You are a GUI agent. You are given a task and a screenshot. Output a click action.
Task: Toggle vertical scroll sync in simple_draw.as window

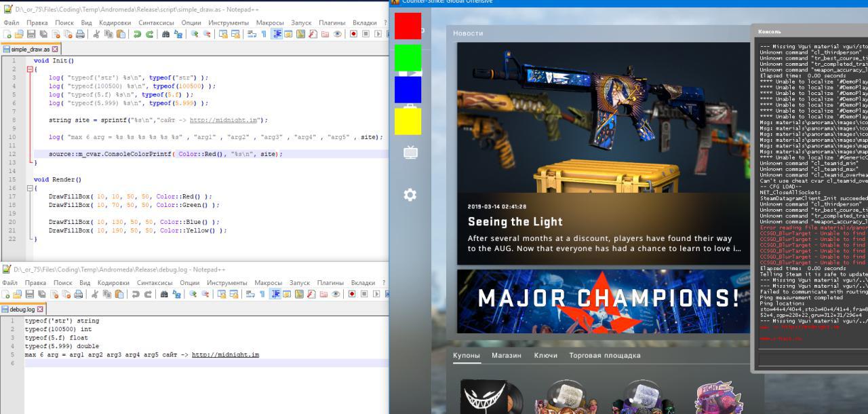tap(222, 34)
